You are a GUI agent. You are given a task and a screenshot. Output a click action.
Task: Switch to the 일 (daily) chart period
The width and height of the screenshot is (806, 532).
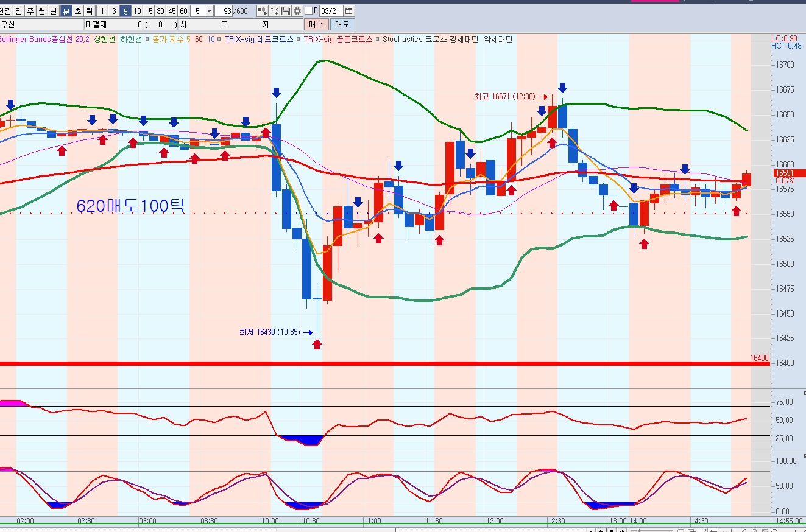tap(18, 11)
